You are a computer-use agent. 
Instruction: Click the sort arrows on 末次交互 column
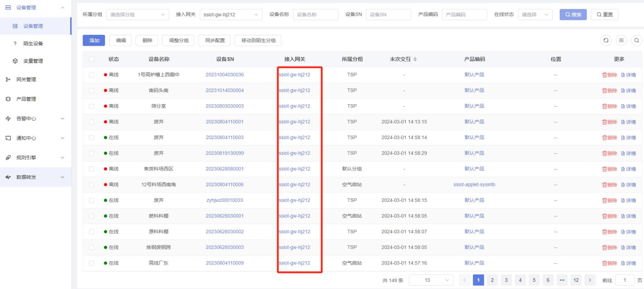[415, 59]
